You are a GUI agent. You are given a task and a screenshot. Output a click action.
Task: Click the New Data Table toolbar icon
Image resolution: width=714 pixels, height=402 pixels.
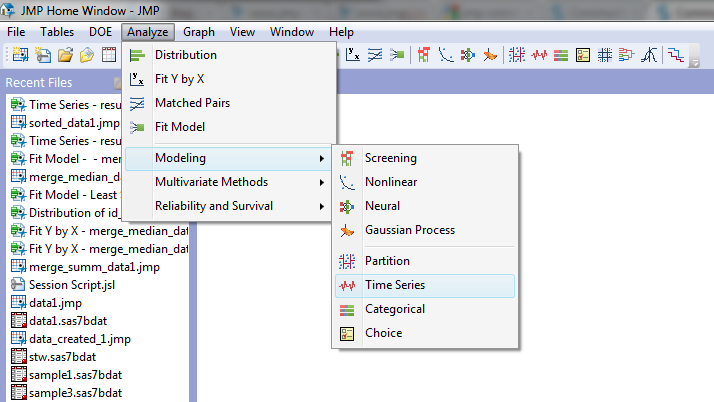click(x=20, y=55)
